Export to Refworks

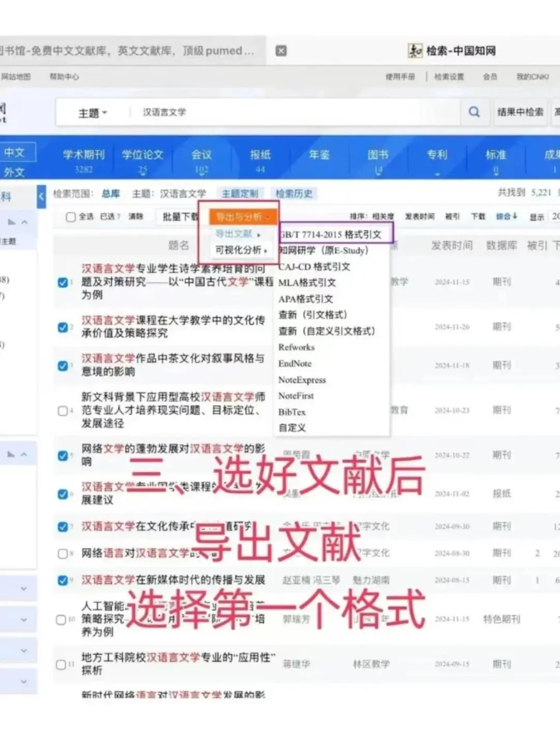(x=297, y=347)
